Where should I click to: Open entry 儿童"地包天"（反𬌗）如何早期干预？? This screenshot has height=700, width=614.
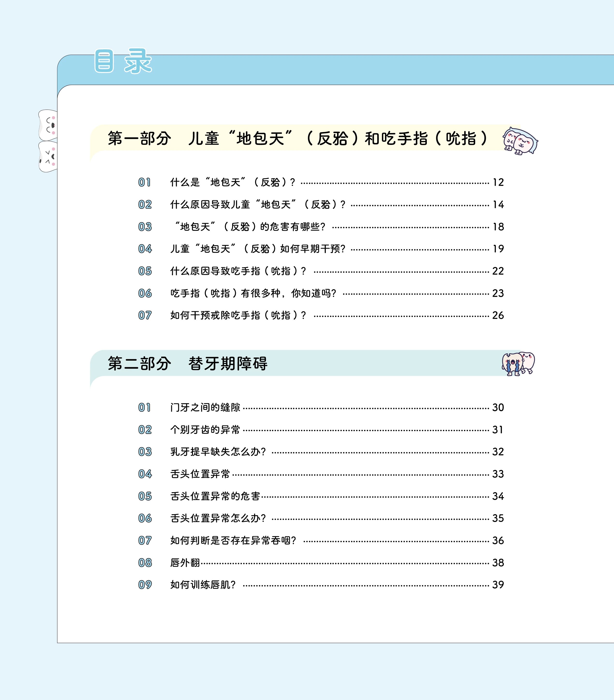coord(258,249)
